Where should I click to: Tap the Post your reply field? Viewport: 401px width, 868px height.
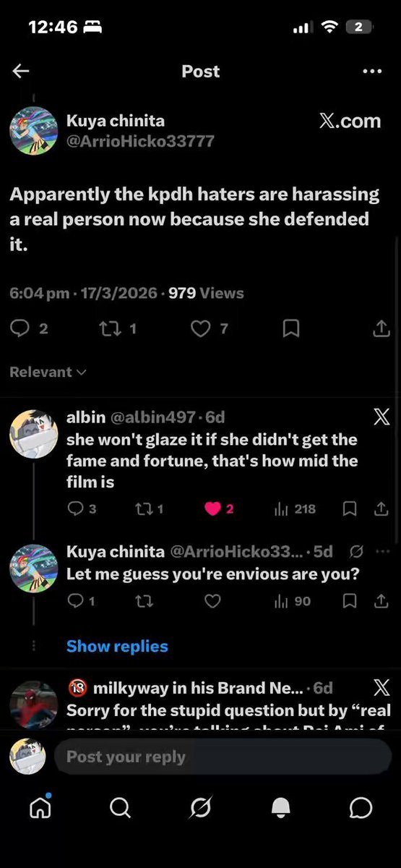coord(223,757)
